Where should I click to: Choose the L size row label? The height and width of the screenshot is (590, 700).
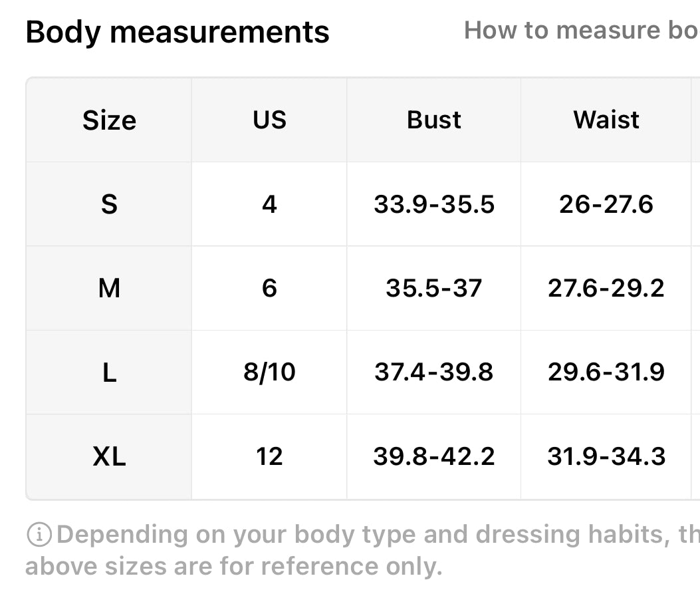click(110, 372)
